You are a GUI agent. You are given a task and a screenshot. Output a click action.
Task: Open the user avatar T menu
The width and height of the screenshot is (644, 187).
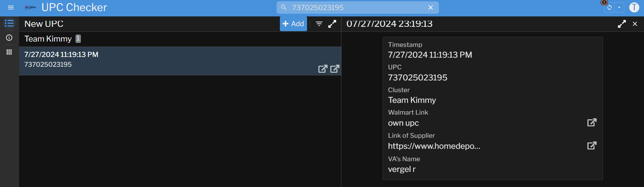click(x=634, y=7)
